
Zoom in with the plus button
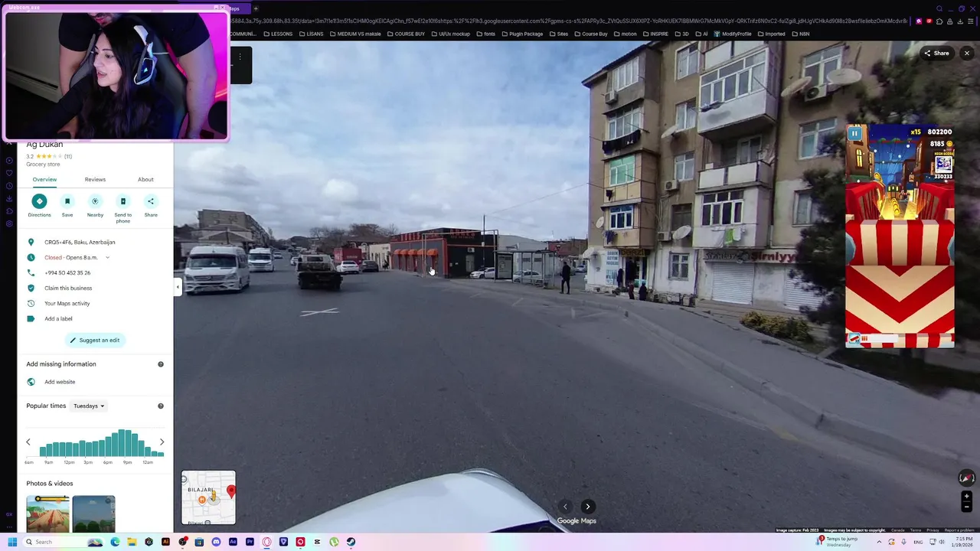pos(966,497)
